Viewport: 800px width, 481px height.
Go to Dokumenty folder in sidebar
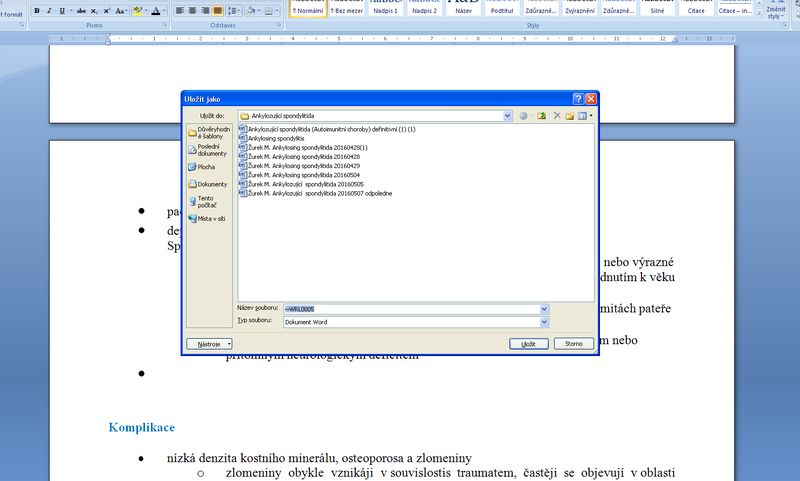click(x=207, y=184)
